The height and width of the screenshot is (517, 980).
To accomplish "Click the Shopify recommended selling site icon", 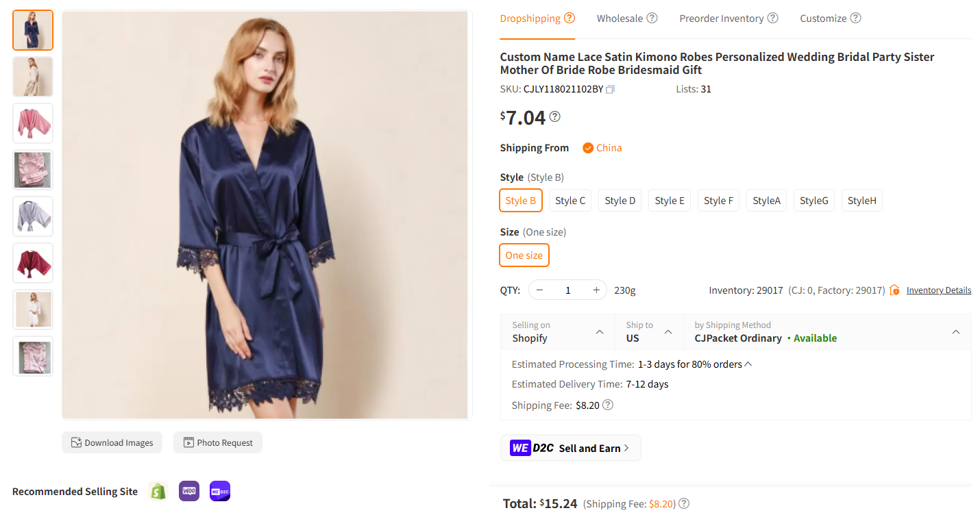I will pyautogui.click(x=158, y=491).
